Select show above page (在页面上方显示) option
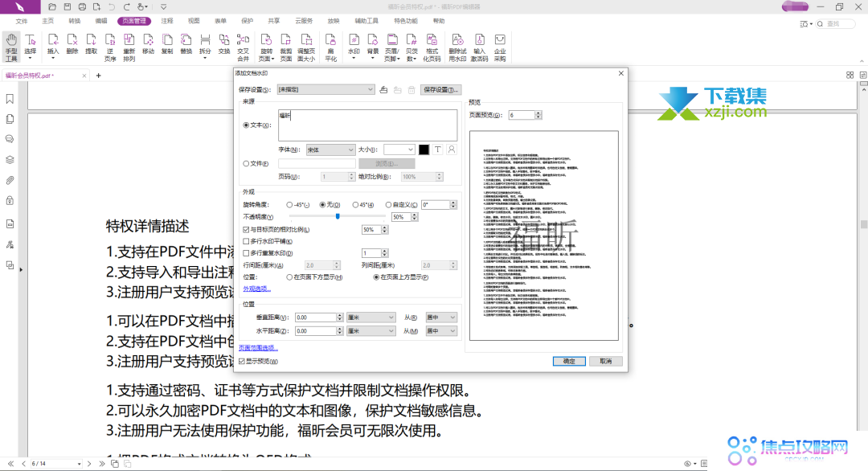Screen dimensions: 868x471 coord(376,276)
